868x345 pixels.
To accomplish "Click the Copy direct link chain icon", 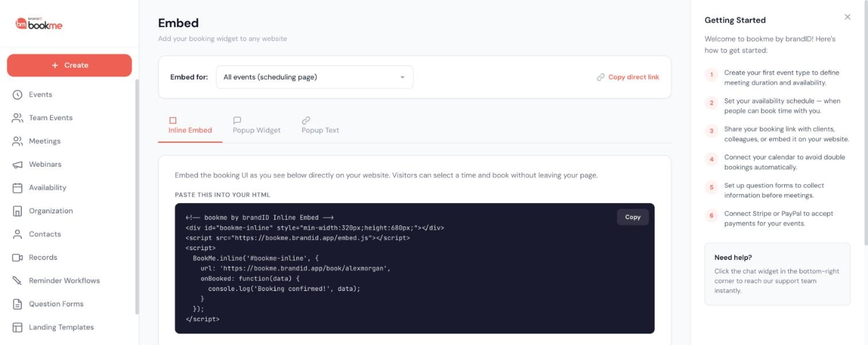I will (601, 77).
